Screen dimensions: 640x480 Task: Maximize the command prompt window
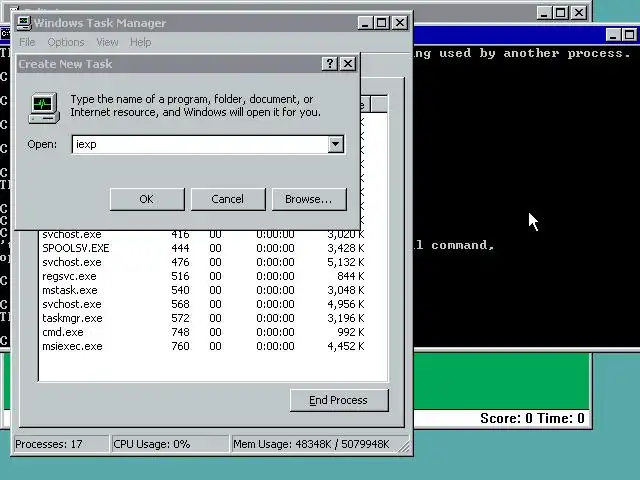tap(629, 35)
